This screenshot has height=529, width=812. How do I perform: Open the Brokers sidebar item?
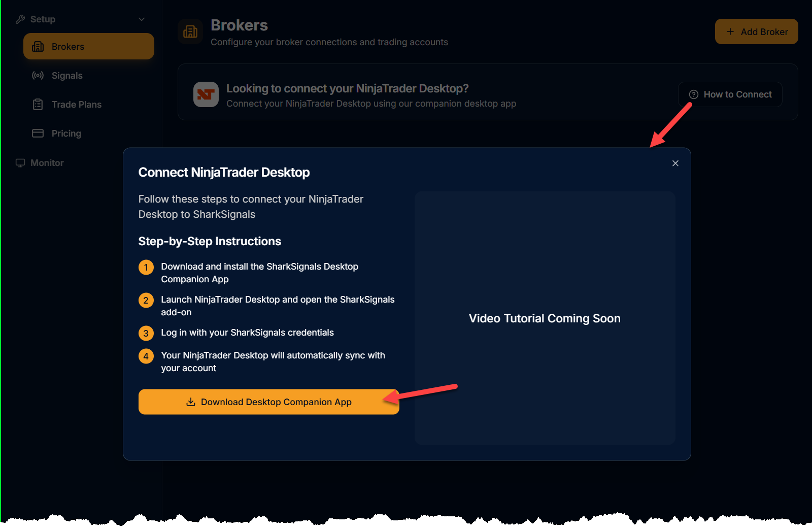coord(89,47)
